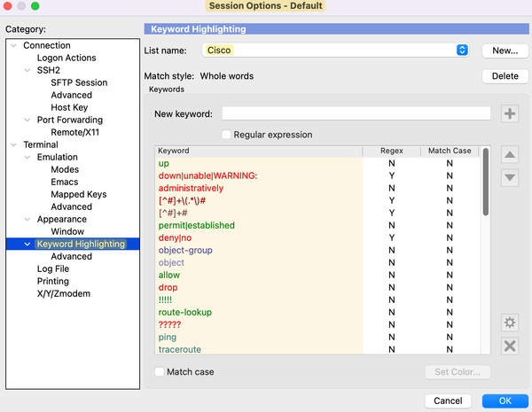
Task: Click inside the New keyword text field
Action: click(356, 113)
